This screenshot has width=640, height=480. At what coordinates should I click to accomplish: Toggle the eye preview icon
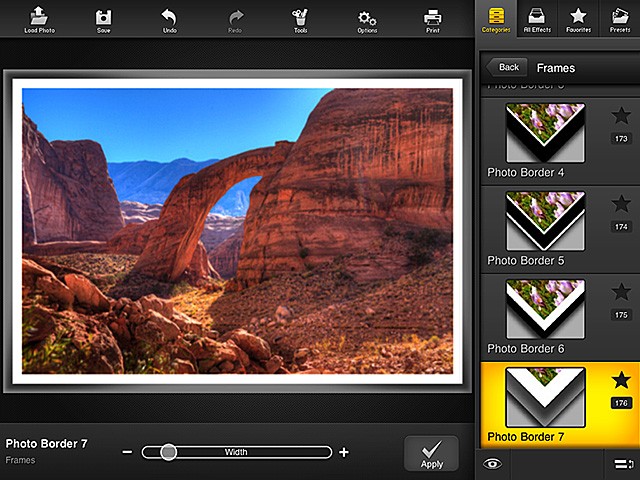tap(491, 463)
